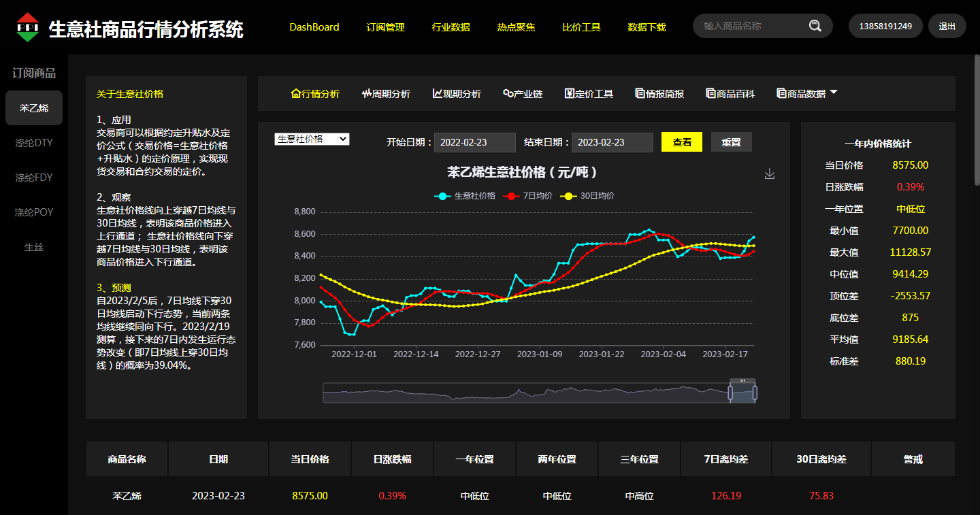This screenshot has width=980, height=515.
Task: Open the 结束日期 date picker field
Action: click(612, 142)
